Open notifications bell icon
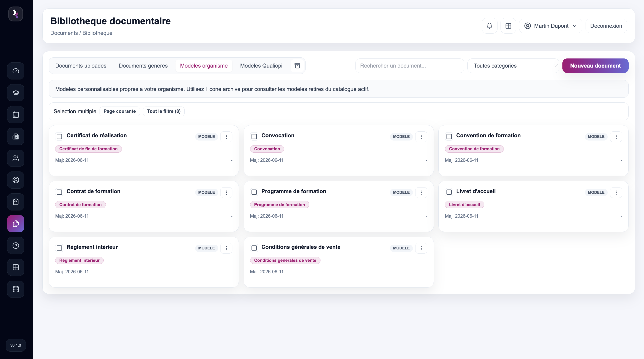Image resolution: width=644 pixels, height=359 pixels. pyautogui.click(x=489, y=26)
